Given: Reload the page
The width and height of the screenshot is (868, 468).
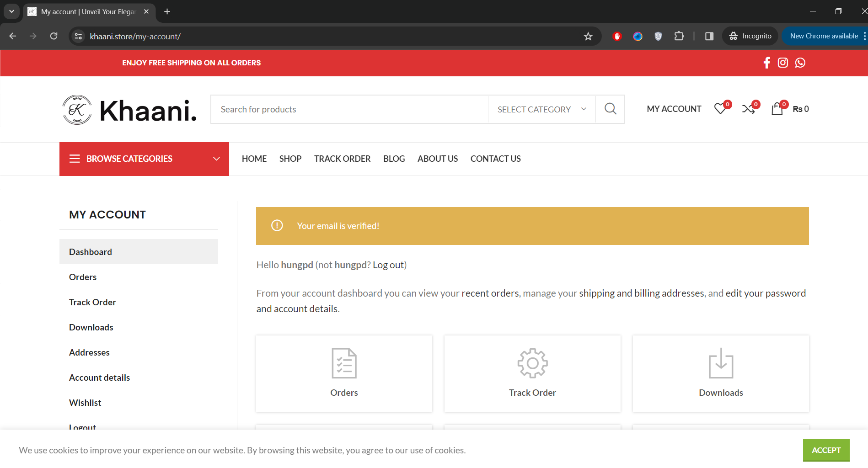Looking at the screenshot, I should (54, 36).
